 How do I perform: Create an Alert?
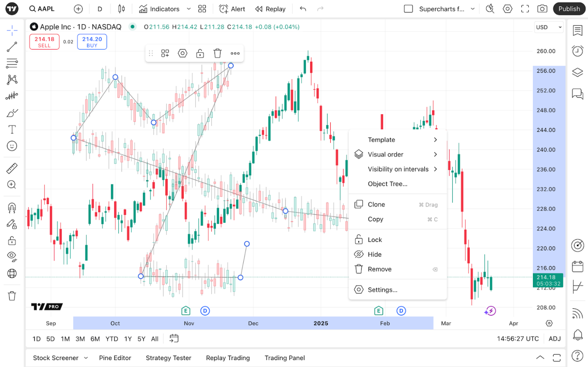point(232,9)
